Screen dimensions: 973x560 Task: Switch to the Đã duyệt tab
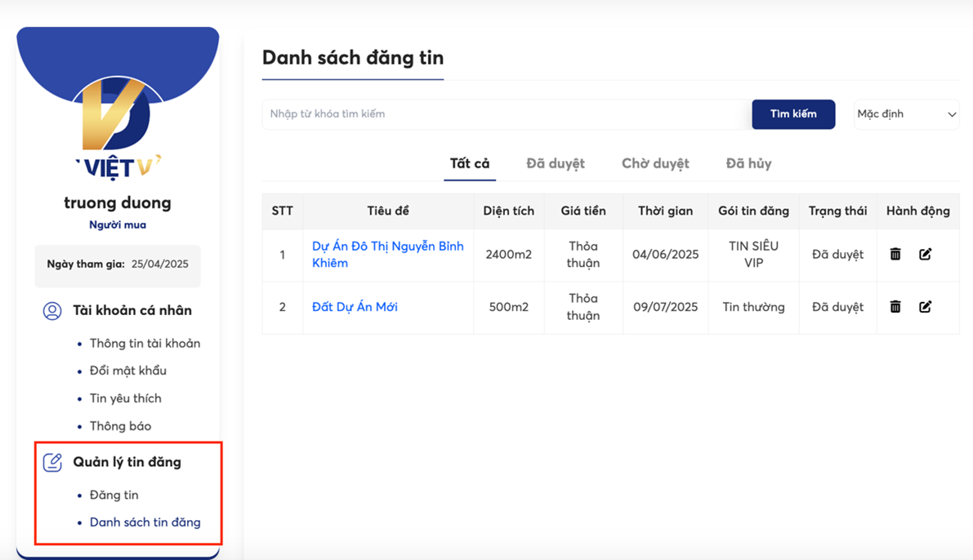point(556,164)
